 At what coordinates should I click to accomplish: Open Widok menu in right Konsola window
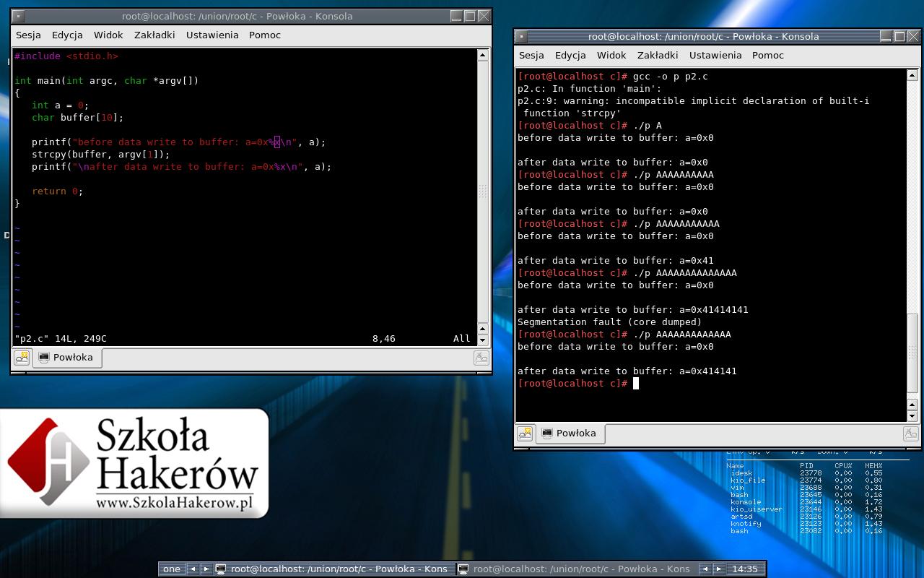(x=611, y=55)
